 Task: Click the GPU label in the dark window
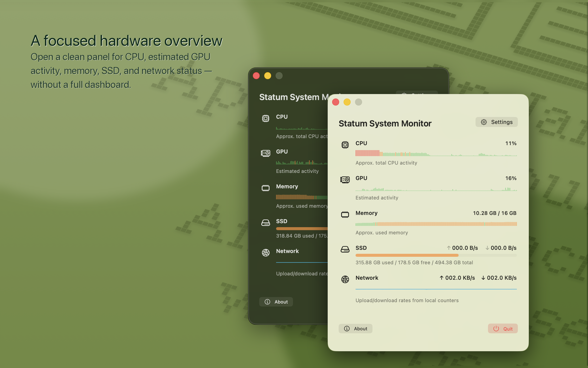[282, 151]
